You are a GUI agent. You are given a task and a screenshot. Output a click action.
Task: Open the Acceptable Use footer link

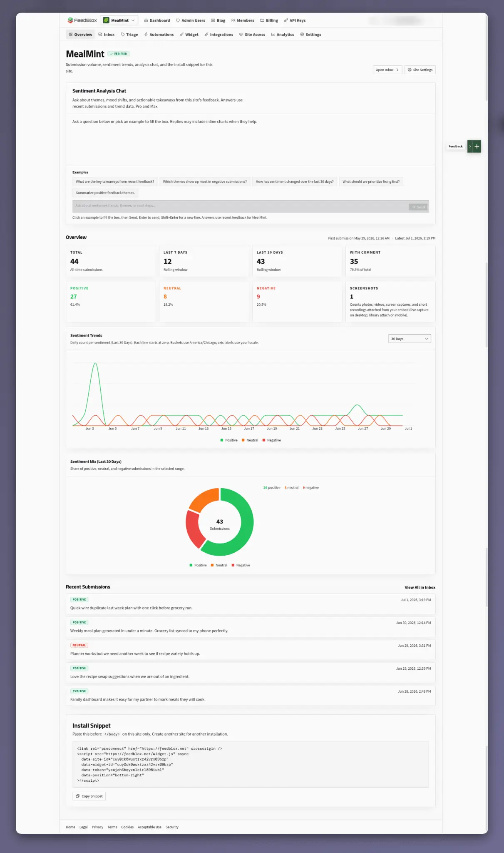[x=149, y=827]
